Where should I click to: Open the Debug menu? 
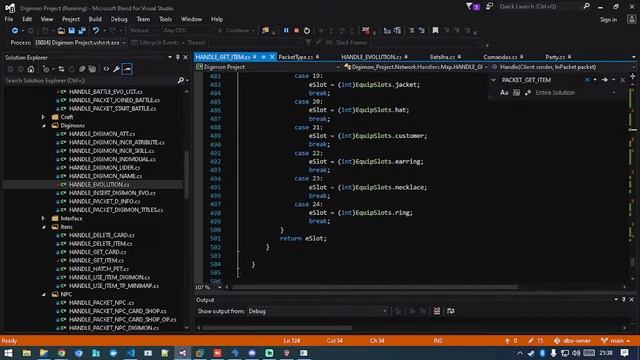click(x=119, y=19)
